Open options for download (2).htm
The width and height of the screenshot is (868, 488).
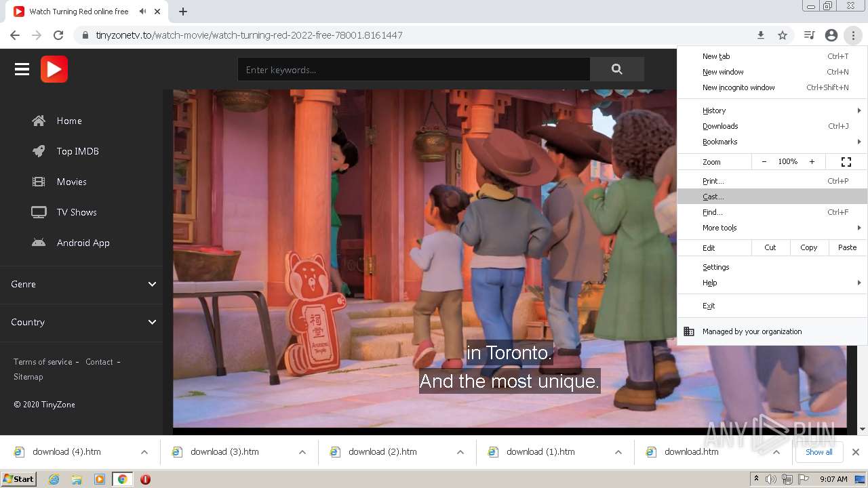(x=460, y=452)
